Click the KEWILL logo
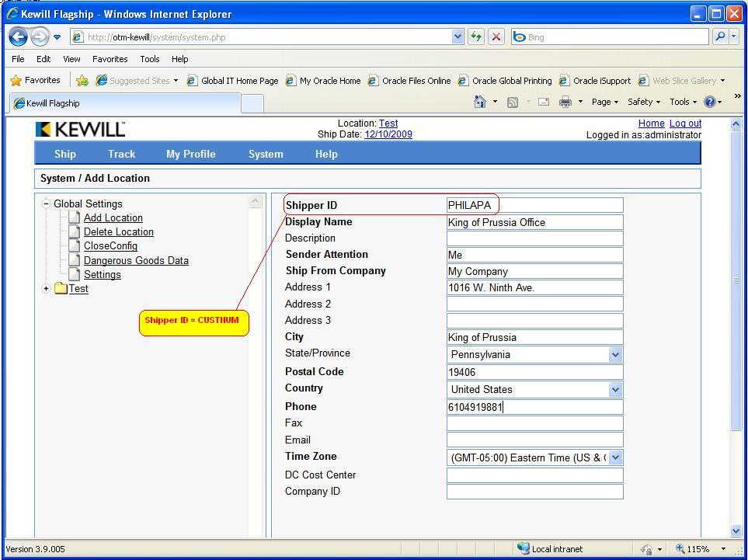The image size is (748, 560). click(80, 129)
